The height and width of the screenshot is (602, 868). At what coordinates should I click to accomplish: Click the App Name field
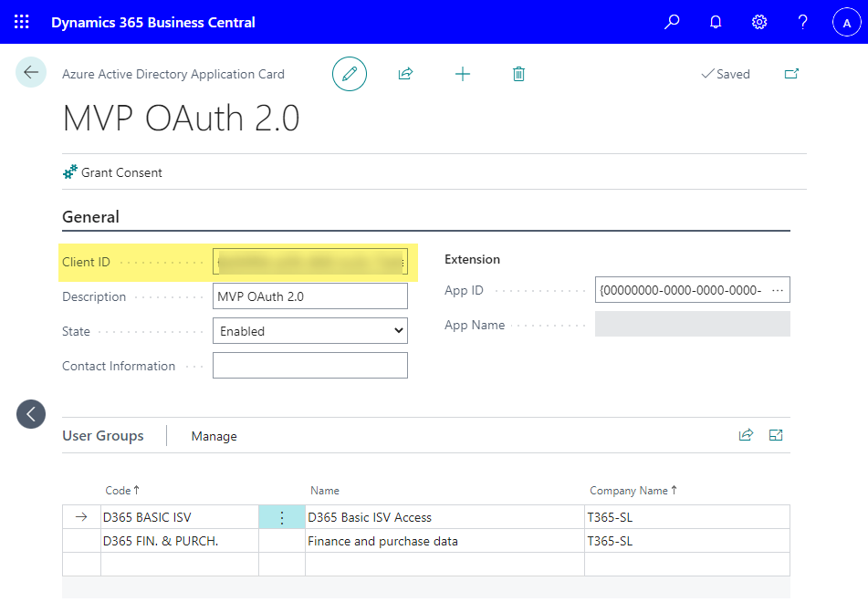(x=693, y=324)
